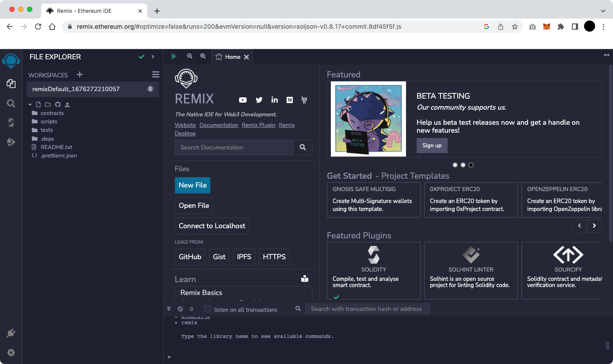Open settings gear in sidebar
Screen dimensions: 613x364
pos(11,353)
